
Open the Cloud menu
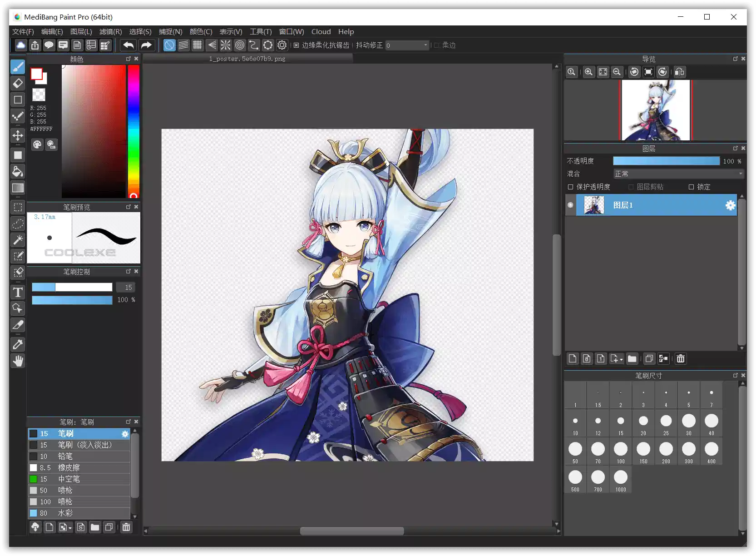pos(321,31)
